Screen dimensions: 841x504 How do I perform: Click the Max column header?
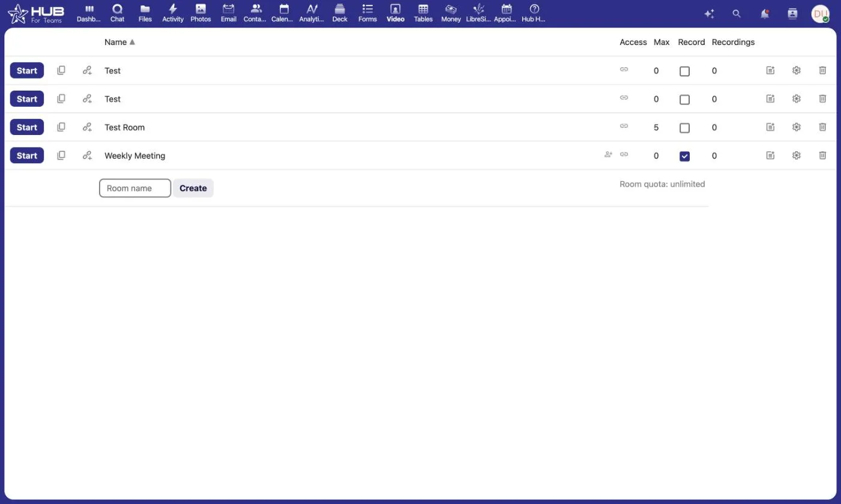coord(662,42)
